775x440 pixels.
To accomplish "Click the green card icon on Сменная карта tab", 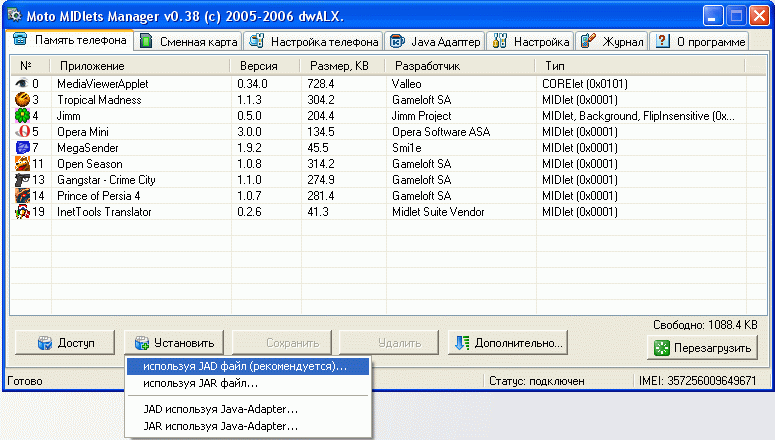I will coord(146,42).
